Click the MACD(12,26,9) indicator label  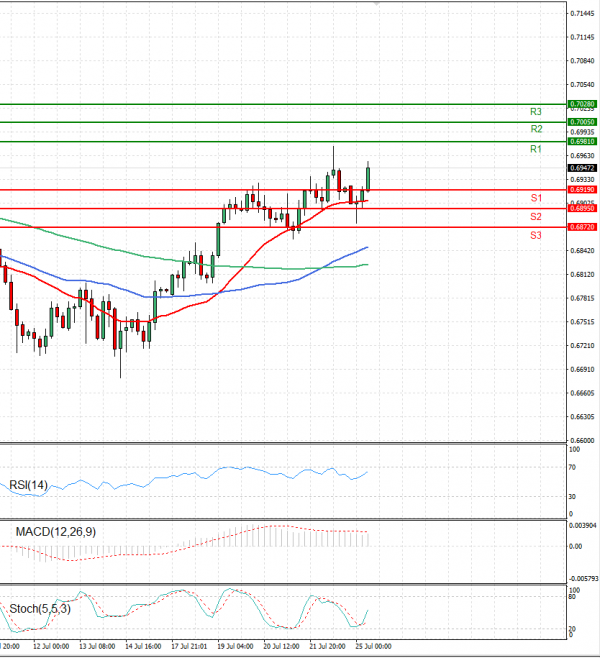56,532
